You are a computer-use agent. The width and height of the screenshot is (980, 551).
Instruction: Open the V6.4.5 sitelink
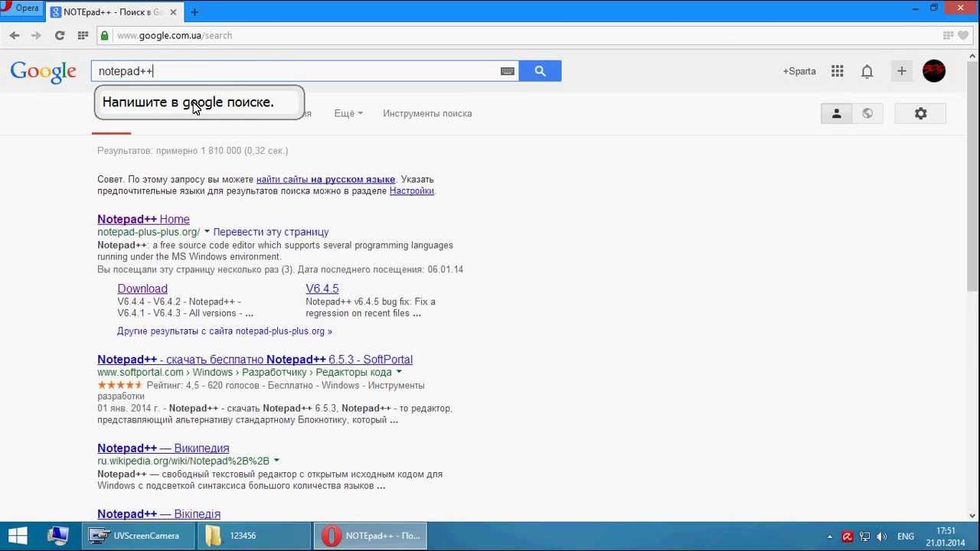pyautogui.click(x=322, y=289)
